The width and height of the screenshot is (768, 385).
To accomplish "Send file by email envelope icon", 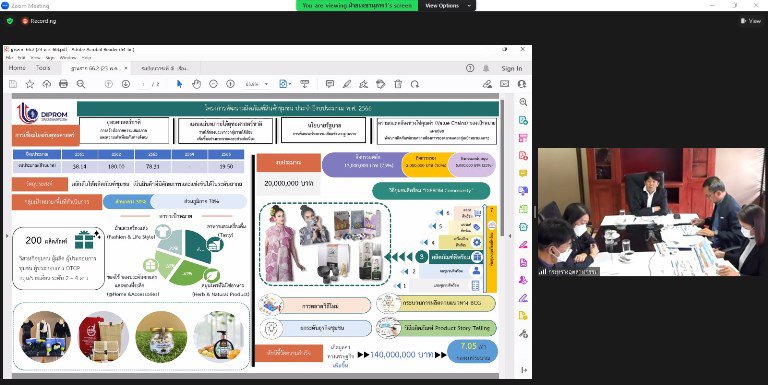I will 504,84.
